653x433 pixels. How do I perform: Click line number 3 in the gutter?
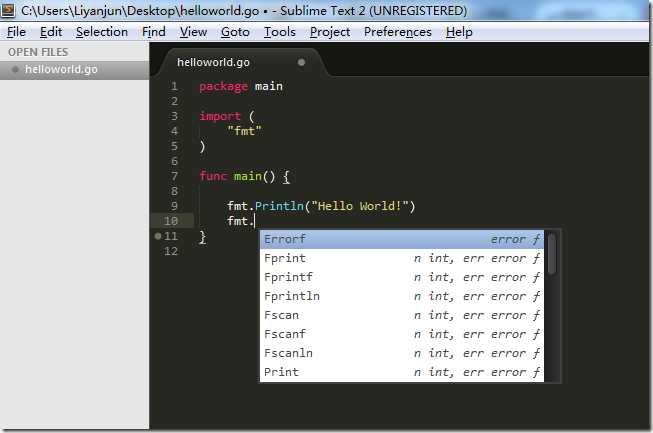(x=174, y=116)
